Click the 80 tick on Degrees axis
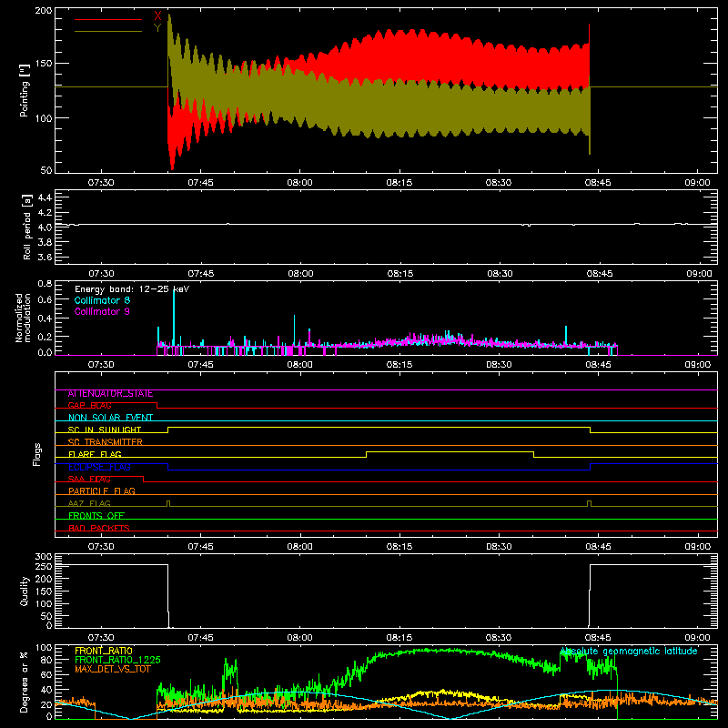 coord(46,660)
